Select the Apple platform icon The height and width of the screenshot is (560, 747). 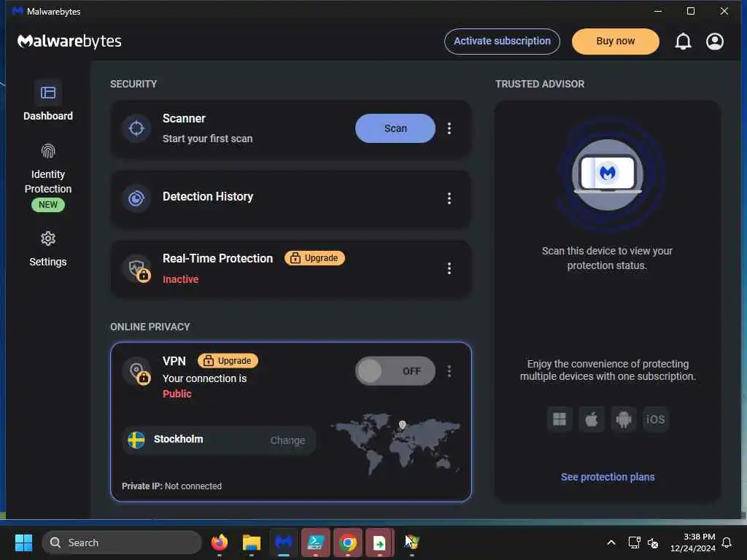tap(591, 419)
